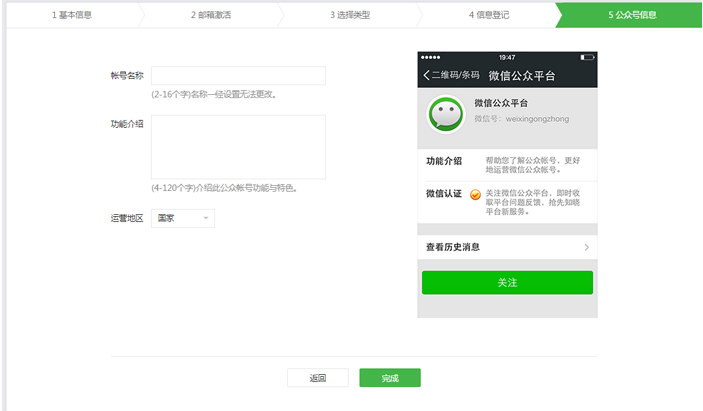The width and height of the screenshot is (703, 411).
Task: Click the 查看历史消息 row label
Action: [453, 247]
